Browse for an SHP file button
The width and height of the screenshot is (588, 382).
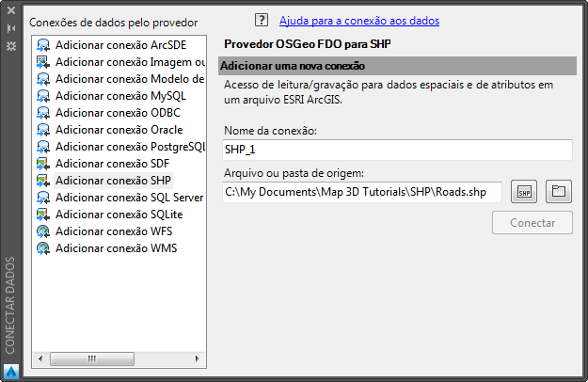tap(524, 192)
